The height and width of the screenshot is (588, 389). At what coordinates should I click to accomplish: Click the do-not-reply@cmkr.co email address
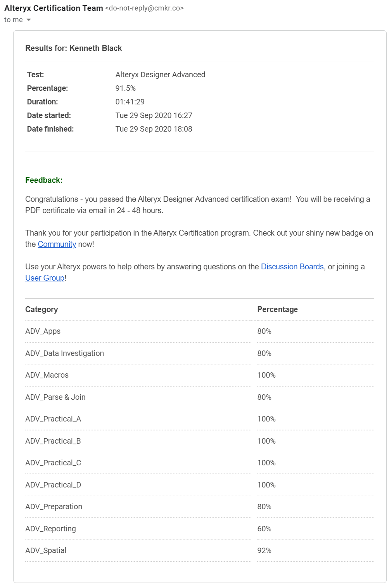coord(144,8)
